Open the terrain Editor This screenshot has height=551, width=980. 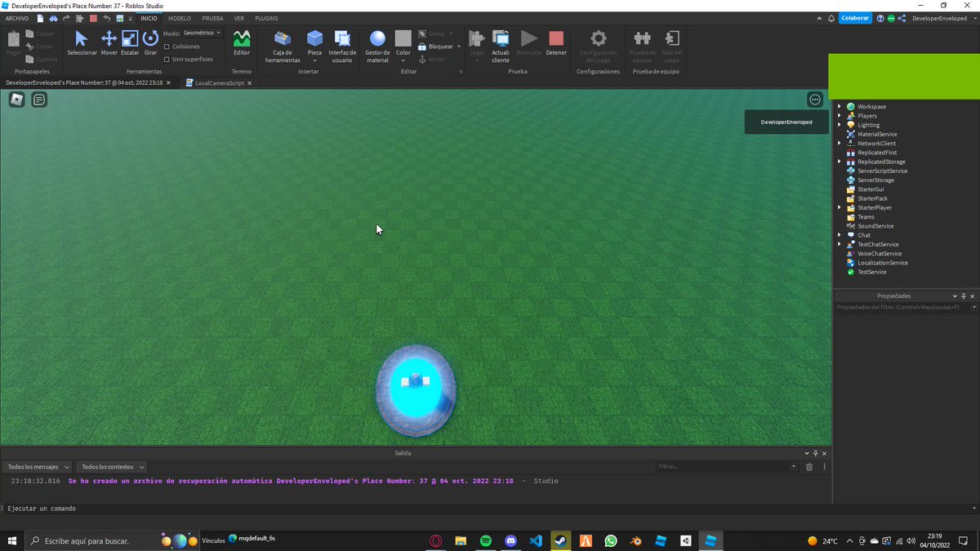[242, 43]
